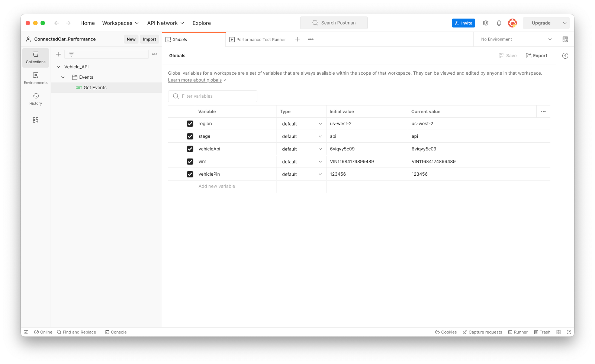This screenshot has height=364, width=595.
Task: Click the vin1 current value cell
Action: click(479, 162)
